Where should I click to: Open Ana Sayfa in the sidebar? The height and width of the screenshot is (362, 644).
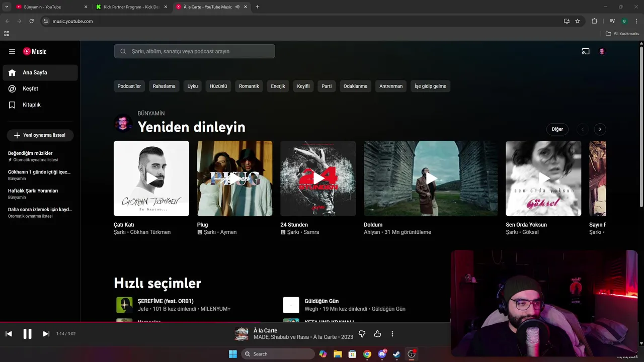pos(40,72)
